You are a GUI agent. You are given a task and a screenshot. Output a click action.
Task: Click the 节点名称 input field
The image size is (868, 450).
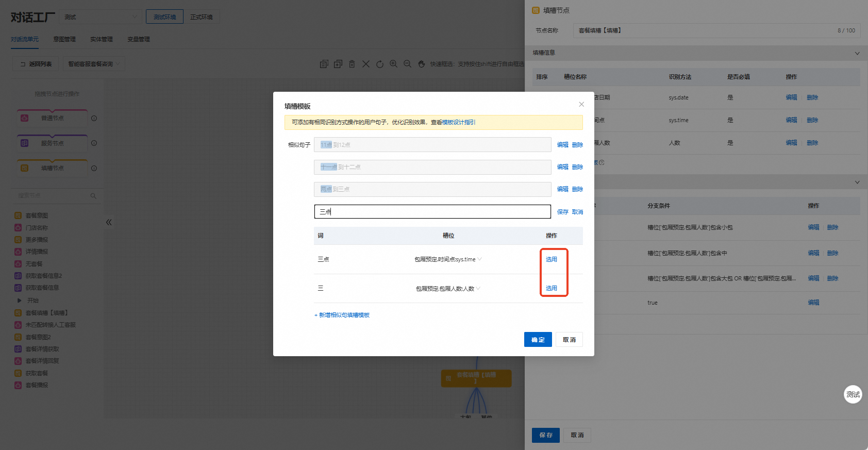[716, 30]
